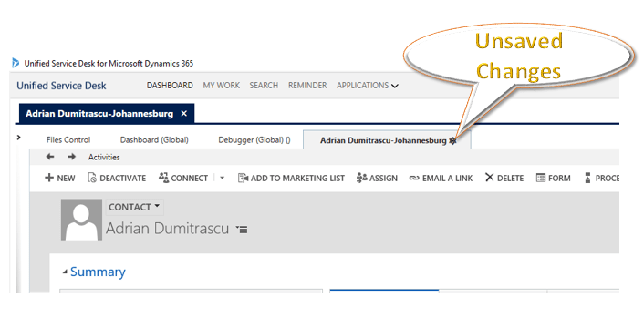Switch to the Files Control tab

pos(68,139)
